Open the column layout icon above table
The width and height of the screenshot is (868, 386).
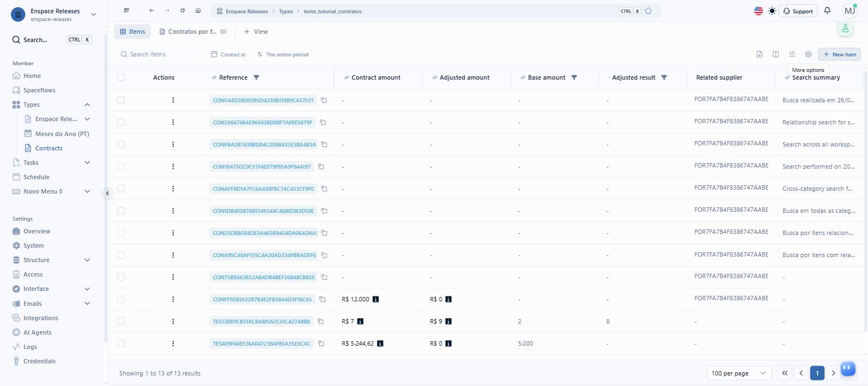click(x=776, y=54)
